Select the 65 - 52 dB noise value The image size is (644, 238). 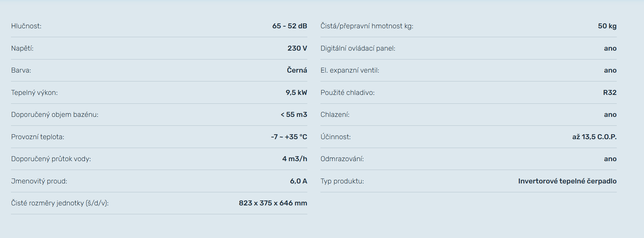pos(289,26)
